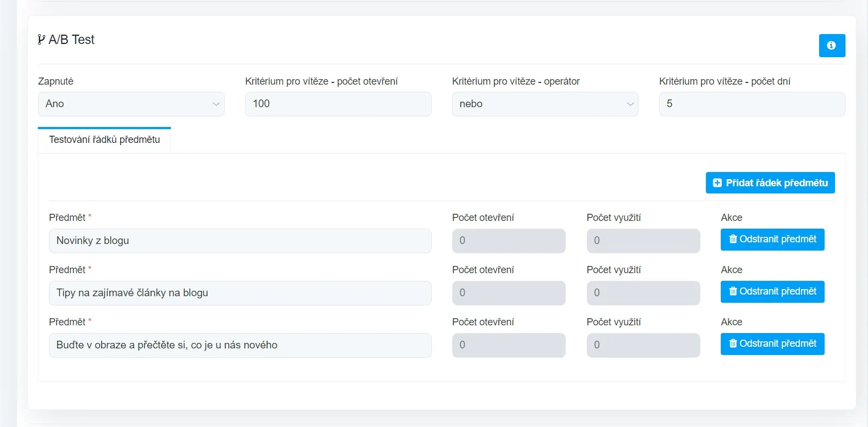Click trash icon for Tipy na zajímavé články
Image resolution: width=868 pixels, height=427 pixels.
pos(733,291)
